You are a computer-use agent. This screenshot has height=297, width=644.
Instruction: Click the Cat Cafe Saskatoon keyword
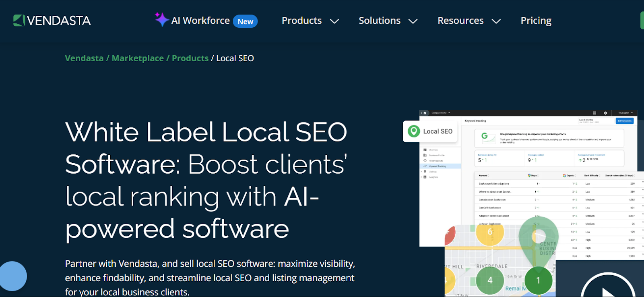pyautogui.click(x=490, y=208)
